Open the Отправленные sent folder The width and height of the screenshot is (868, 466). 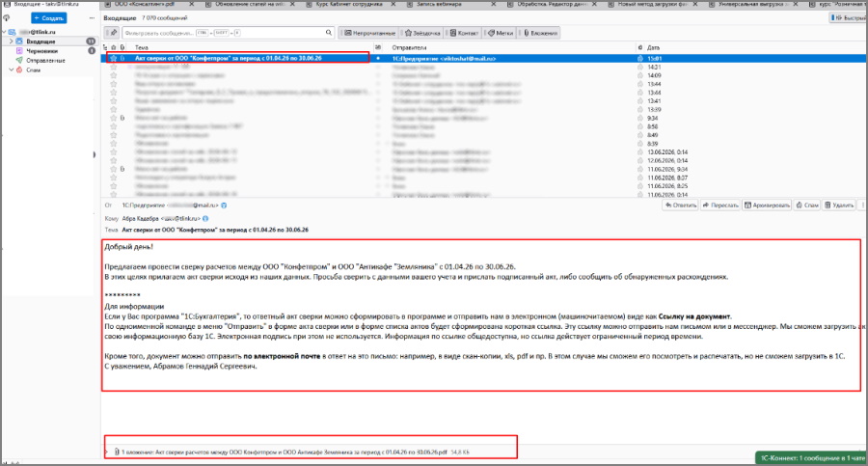coord(46,61)
